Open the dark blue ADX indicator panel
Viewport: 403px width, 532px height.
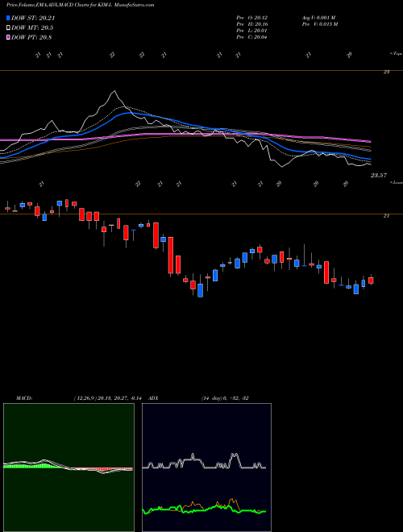(206, 468)
